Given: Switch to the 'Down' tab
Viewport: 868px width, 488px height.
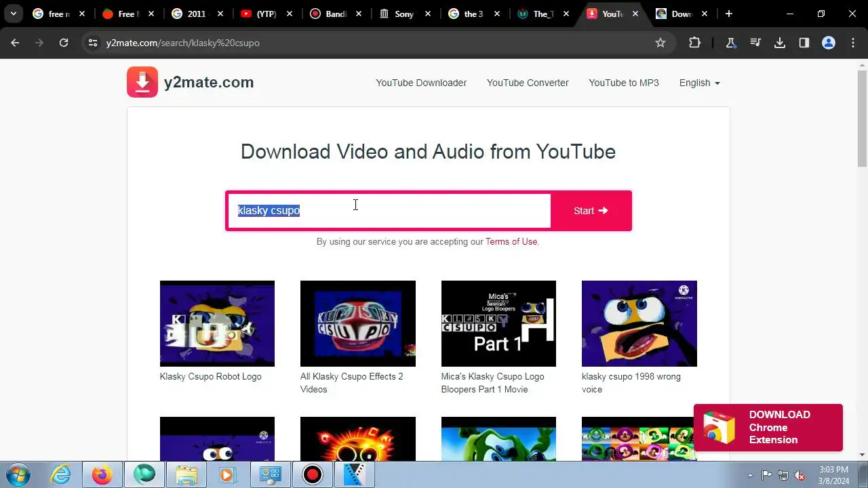Looking at the screenshot, I should [x=680, y=14].
